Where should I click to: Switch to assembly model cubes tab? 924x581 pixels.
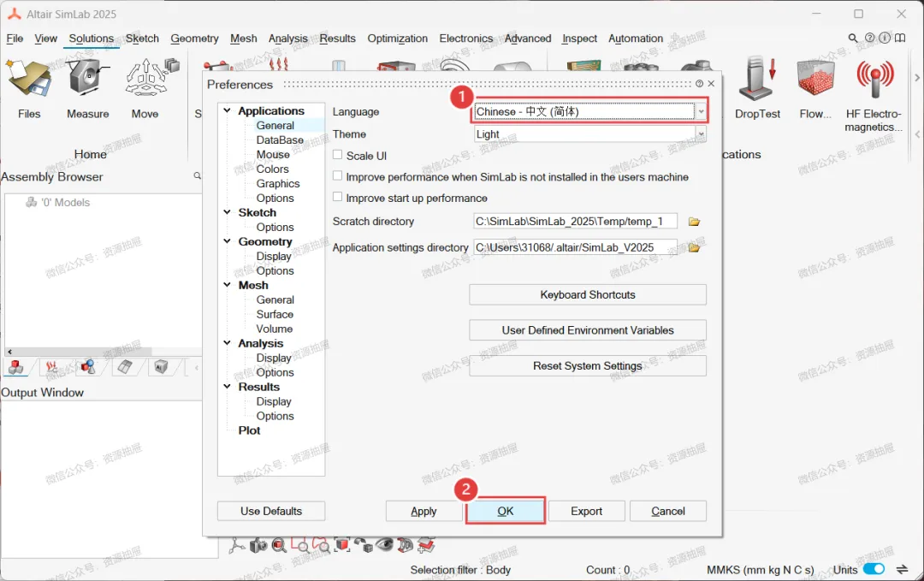pos(16,367)
